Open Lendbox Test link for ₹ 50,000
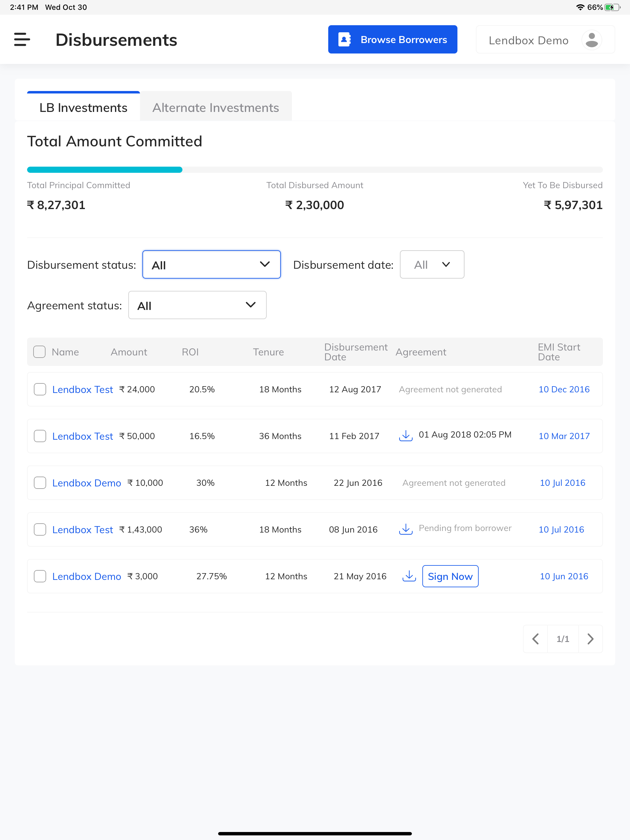Viewport: 630px width, 840px height. tap(82, 436)
